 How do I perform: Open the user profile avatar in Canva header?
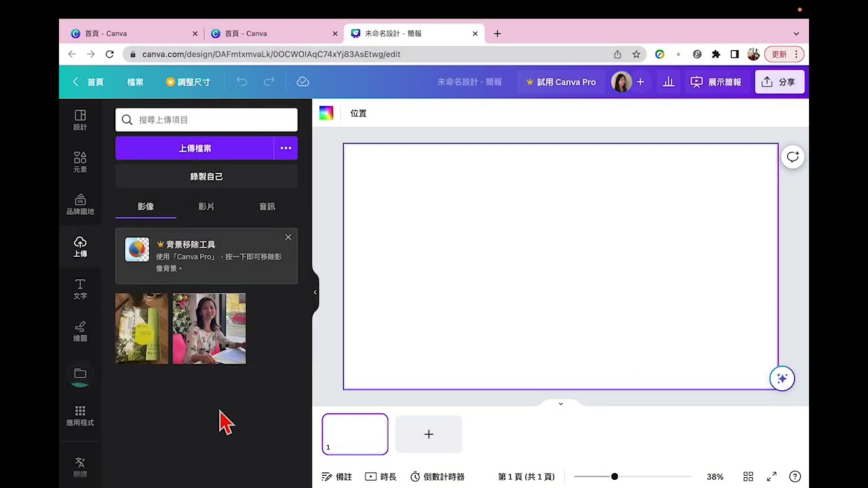pos(621,82)
